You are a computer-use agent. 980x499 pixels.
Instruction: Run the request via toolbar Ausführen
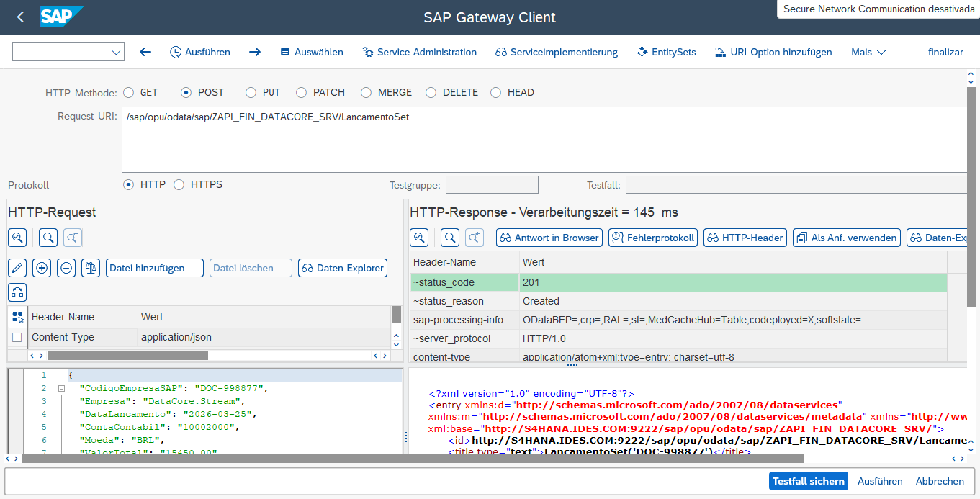[x=200, y=52]
